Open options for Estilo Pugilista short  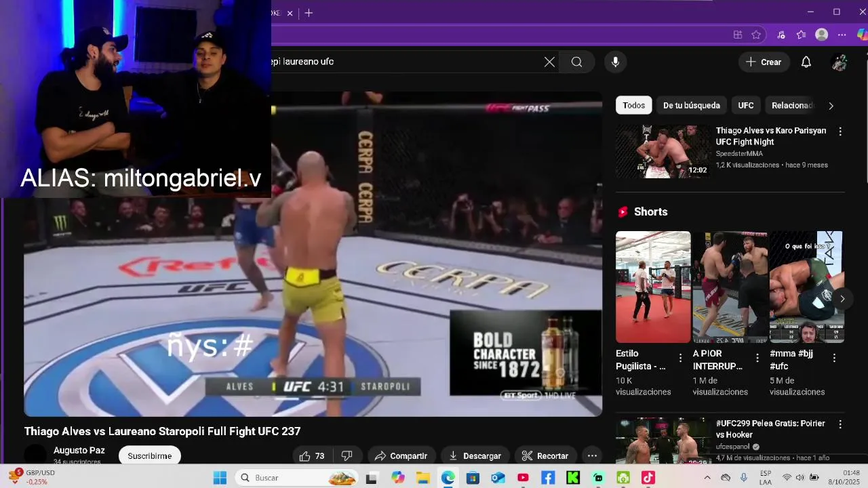[x=681, y=357]
